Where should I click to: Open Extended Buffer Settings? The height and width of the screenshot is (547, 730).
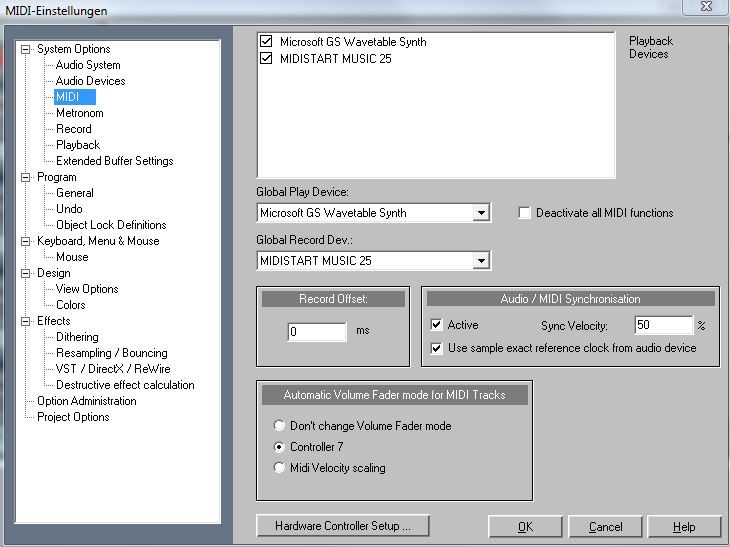[115, 161]
